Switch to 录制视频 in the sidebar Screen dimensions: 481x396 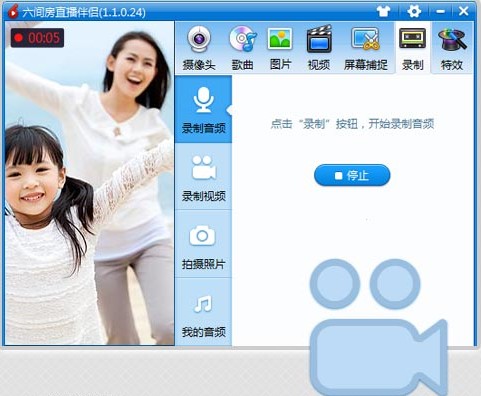point(203,177)
